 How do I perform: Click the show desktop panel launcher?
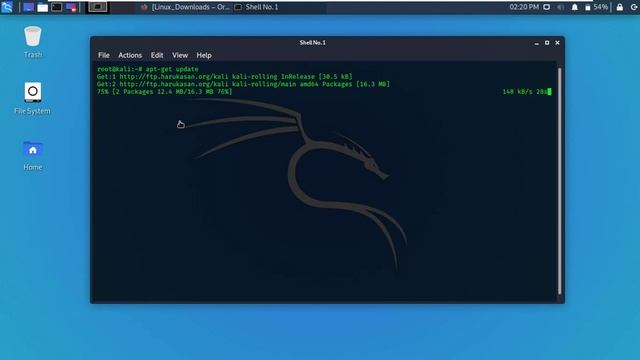pos(28,7)
